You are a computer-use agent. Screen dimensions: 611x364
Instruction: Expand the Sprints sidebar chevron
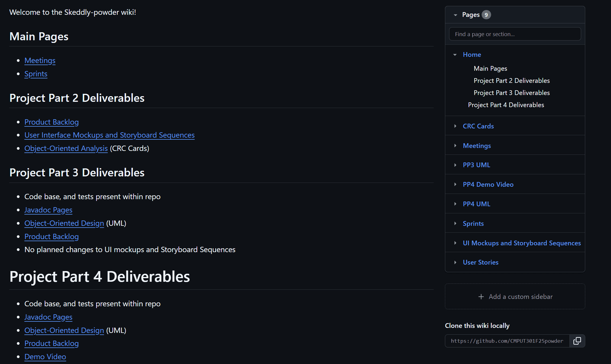pos(455,223)
